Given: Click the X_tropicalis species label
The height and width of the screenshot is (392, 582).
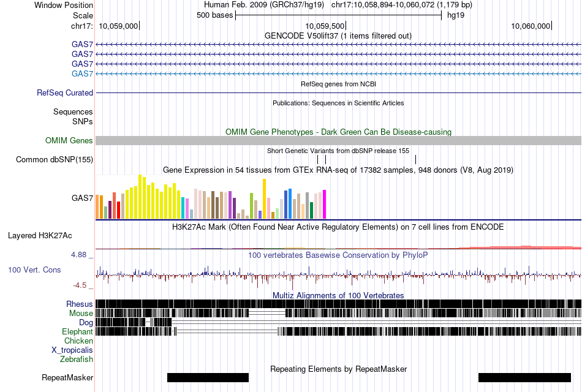Looking at the screenshot, I should pyautogui.click(x=72, y=350).
